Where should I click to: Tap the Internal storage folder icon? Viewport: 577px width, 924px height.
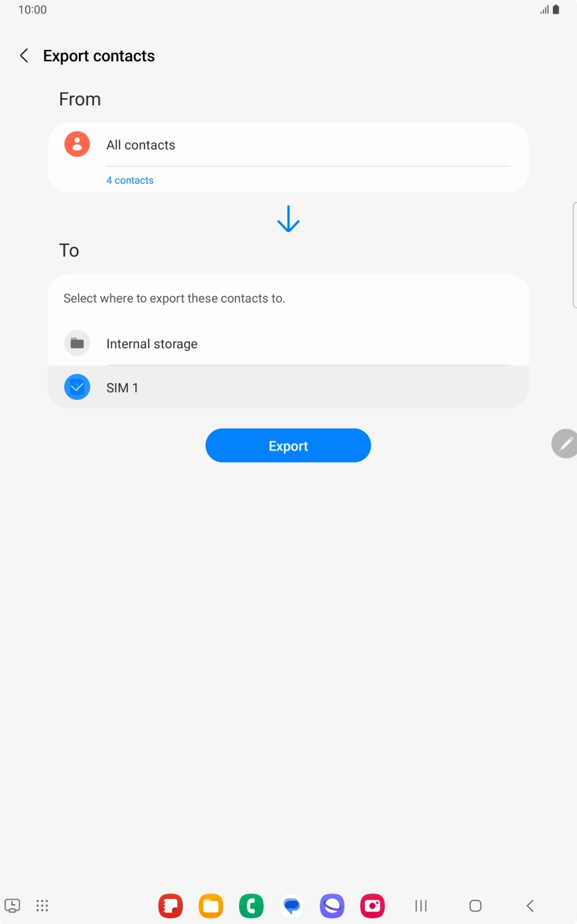[x=77, y=343]
